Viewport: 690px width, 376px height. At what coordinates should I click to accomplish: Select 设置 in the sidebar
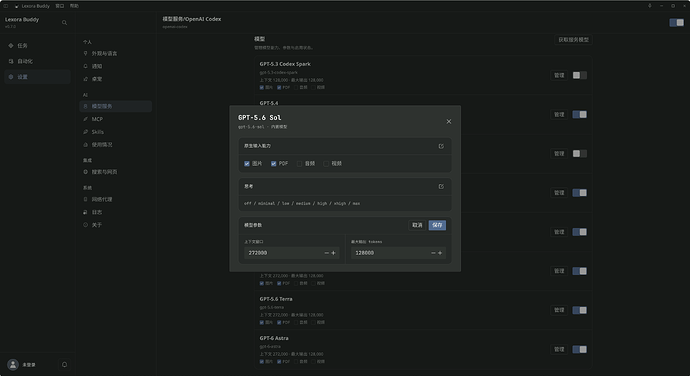(x=37, y=77)
